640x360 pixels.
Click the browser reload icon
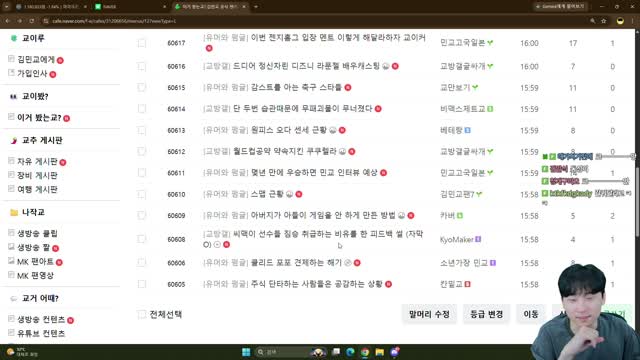pyautogui.click(x=31, y=20)
